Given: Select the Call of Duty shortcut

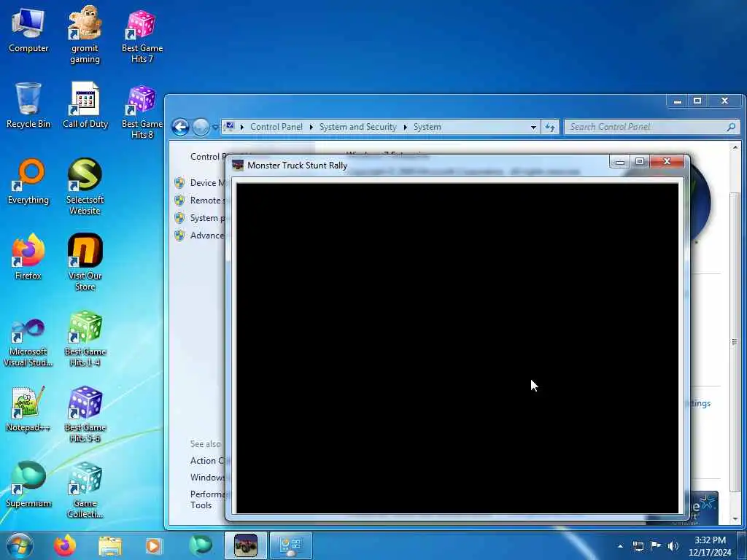Looking at the screenshot, I should point(85,105).
